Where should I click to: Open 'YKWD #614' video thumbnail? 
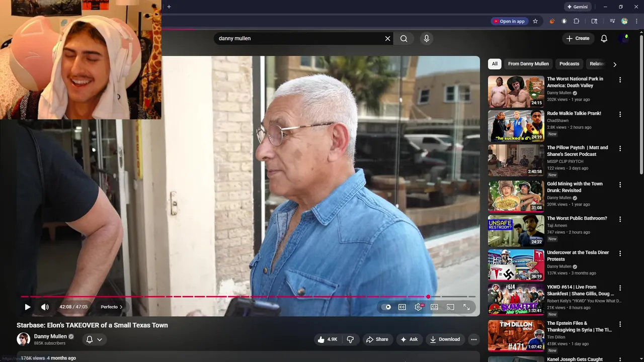point(516,299)
